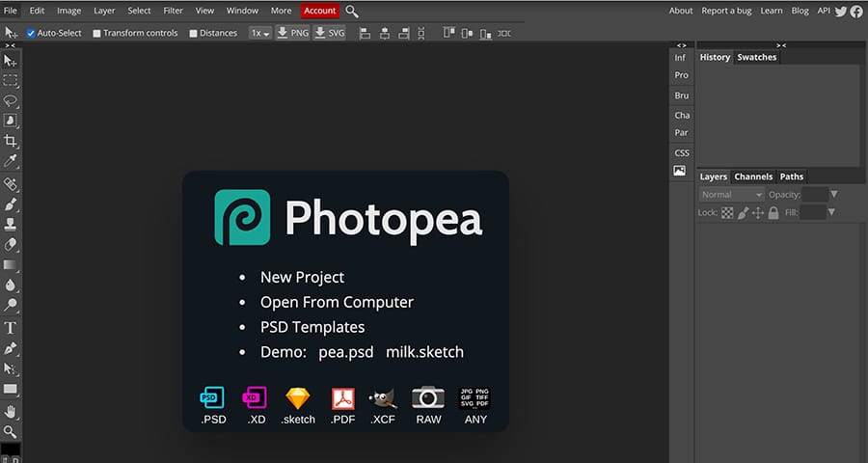
Task: Align horizontal centers icon in options bar
Action: coord(385,33)
